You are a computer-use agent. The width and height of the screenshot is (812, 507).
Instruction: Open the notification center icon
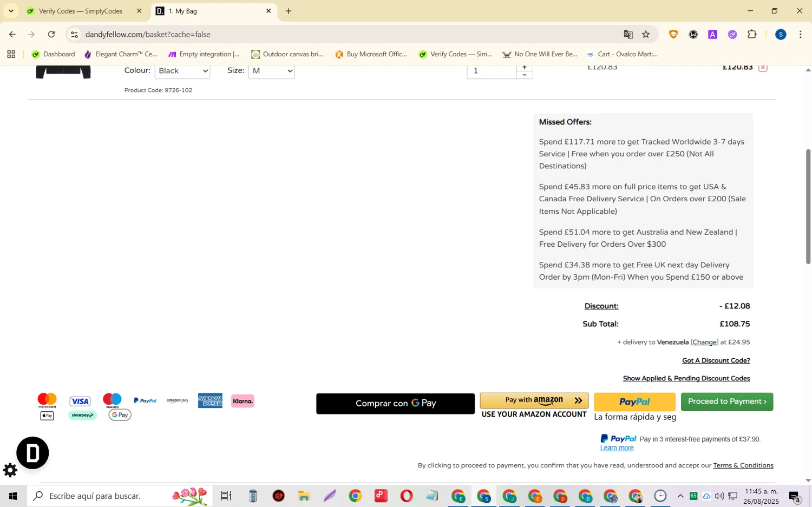click(795, 496)
